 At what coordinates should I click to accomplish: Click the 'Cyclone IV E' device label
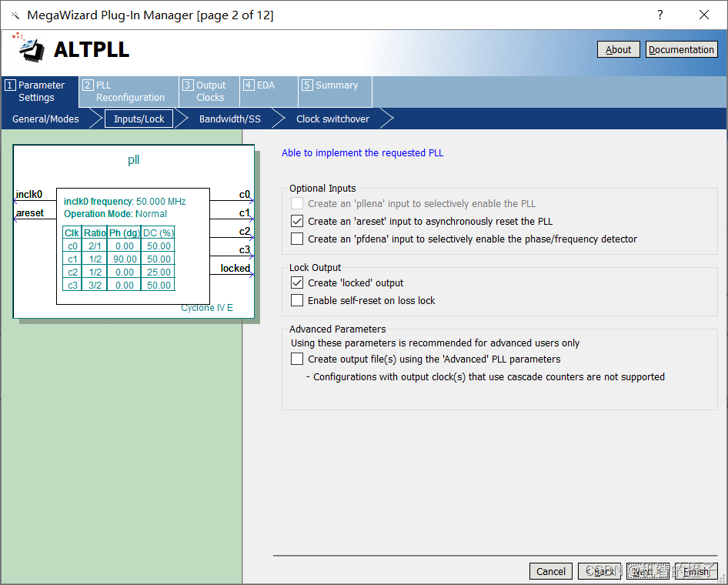[207, 307]
